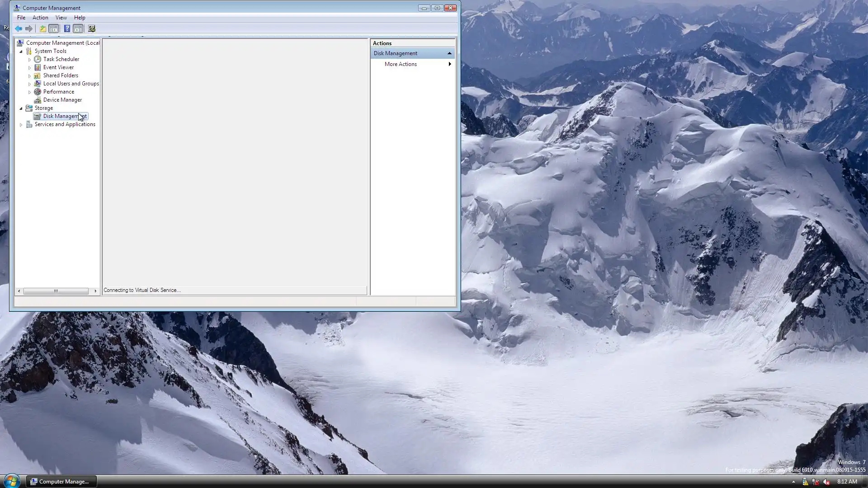Expand the Services and Applications node
Image resolution: width=868 pixels, height=488 pixels.
coord(21,124)
